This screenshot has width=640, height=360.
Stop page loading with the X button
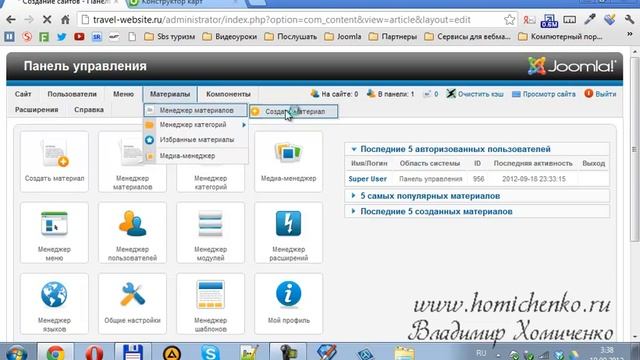pyautogui.click(x=47, y=20)
